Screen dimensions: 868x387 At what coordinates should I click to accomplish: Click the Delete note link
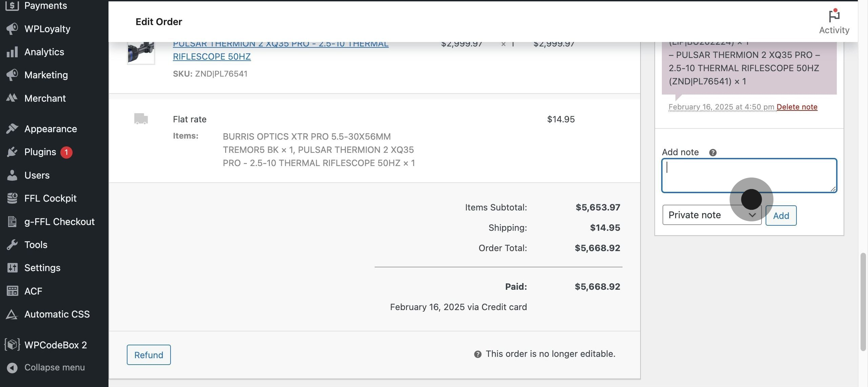click(x=797, y=107)
